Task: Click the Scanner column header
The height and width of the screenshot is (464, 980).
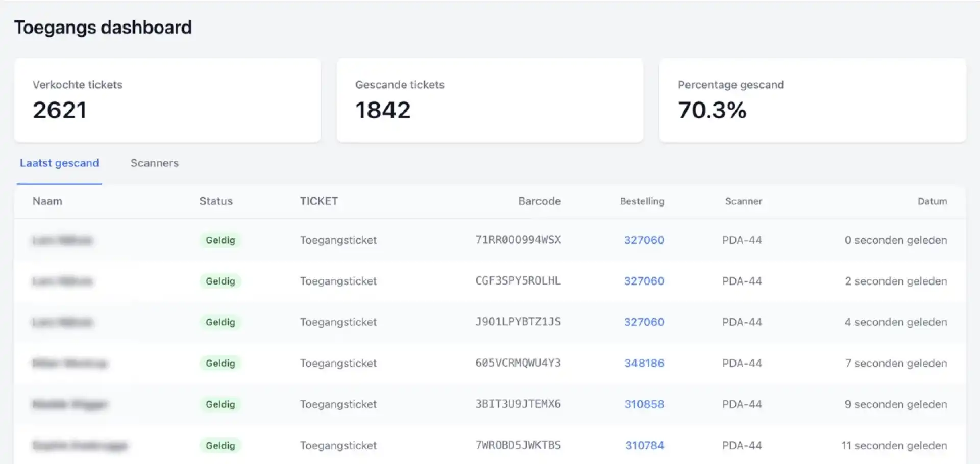Action: click(743, 201)
